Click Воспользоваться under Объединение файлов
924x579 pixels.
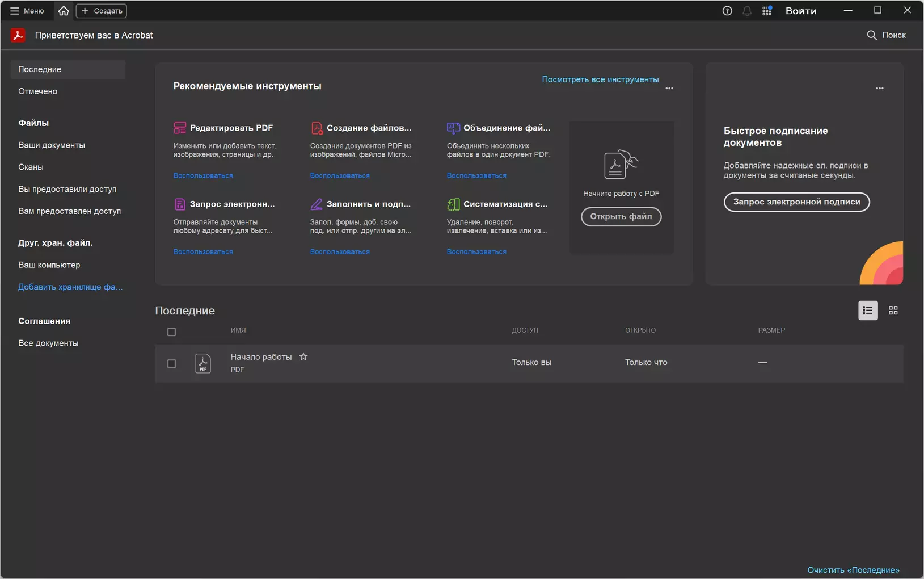[476, 176]
